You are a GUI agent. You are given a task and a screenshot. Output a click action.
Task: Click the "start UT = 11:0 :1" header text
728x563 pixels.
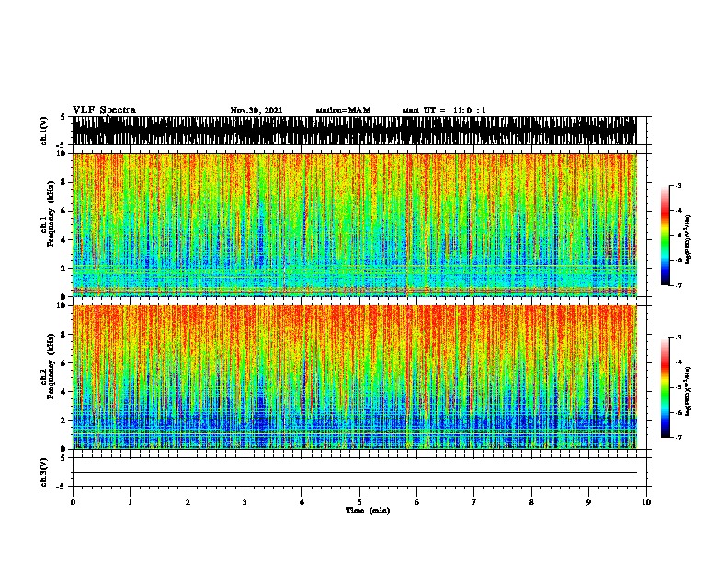click(444, 110)
